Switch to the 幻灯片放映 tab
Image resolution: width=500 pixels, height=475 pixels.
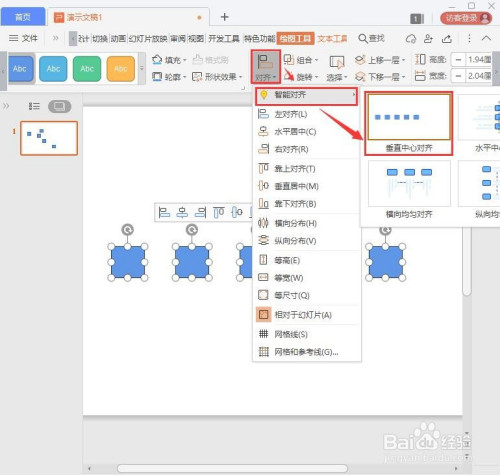(148, 39)
